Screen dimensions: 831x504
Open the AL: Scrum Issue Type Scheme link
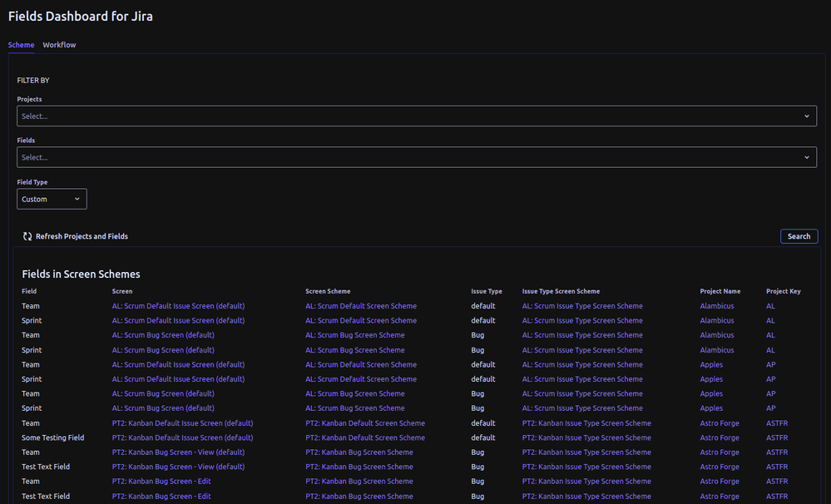[582, 306]
